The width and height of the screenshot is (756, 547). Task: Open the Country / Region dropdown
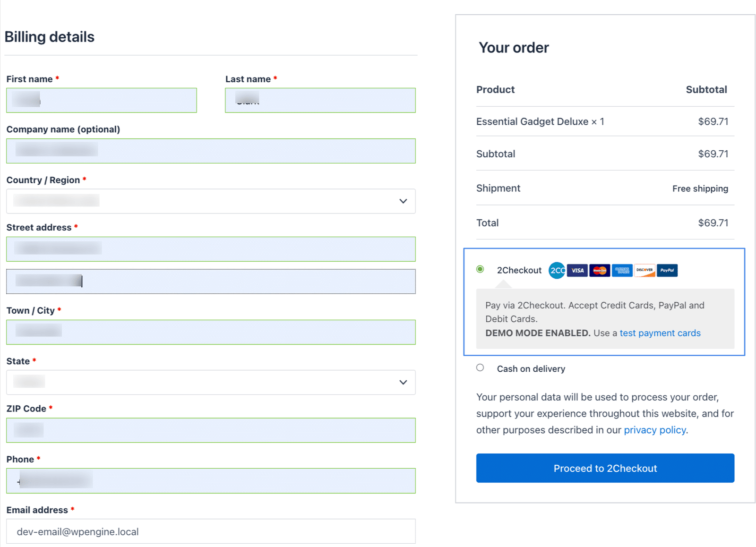211,201
